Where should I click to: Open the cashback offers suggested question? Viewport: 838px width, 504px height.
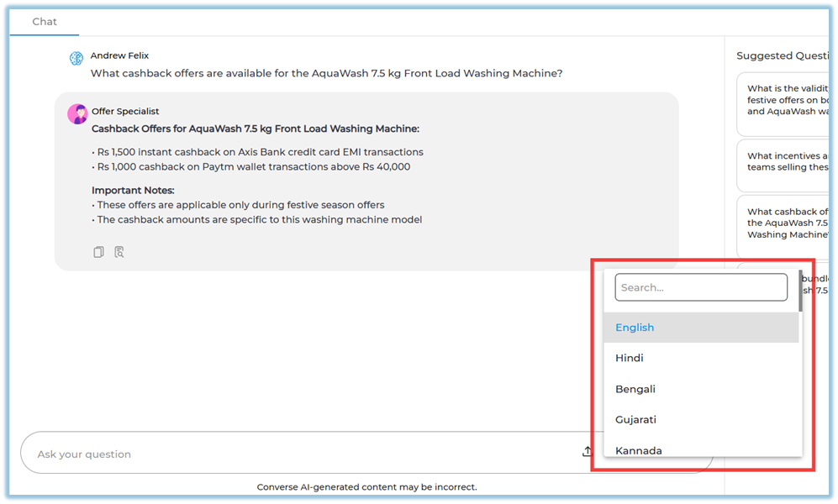tap(786, 223)
